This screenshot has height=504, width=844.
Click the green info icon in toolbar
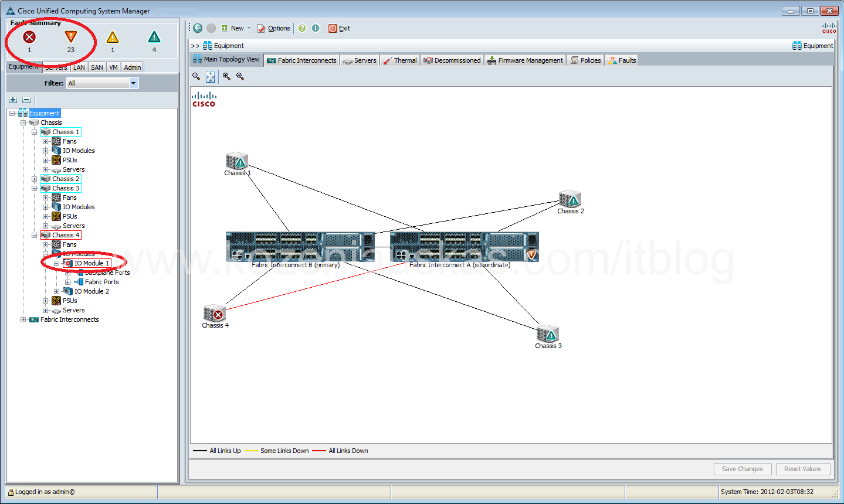pyautogui.click(x=316, y=28)
